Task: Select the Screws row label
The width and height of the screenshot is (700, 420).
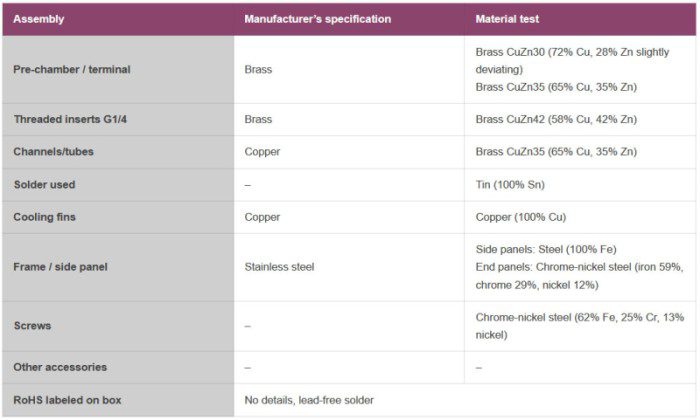Action: (33, 326)
